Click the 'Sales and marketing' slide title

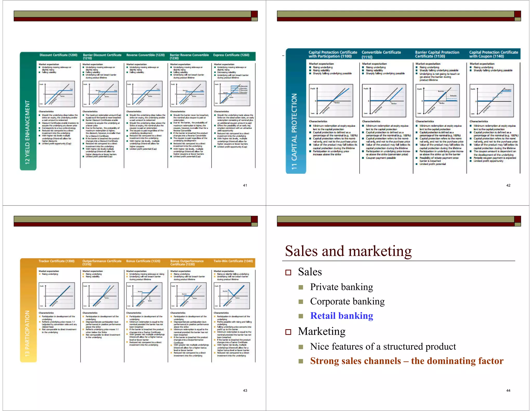[348, 251]
